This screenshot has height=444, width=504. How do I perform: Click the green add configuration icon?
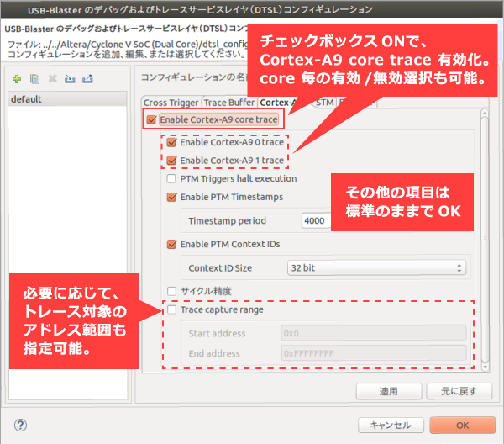tap(16, 79)
